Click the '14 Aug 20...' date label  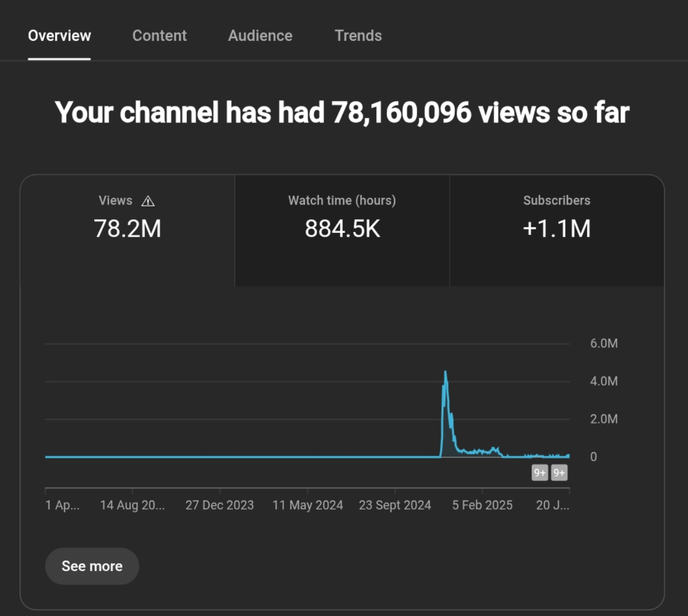(x=133, y=505)
